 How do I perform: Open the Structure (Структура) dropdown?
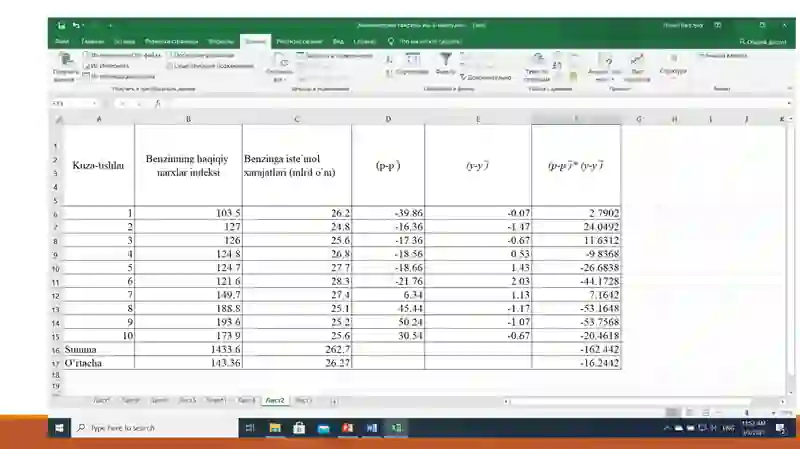pos(673,65)
